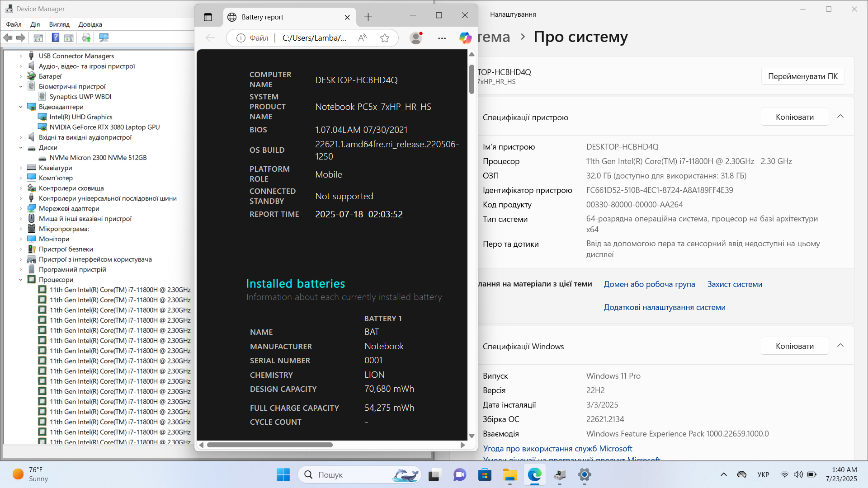Image resolution: width=868 pixels, height=488 pixels.
Task: Open weather widget showing 76°F Sunny
Action: pos(30,474)
